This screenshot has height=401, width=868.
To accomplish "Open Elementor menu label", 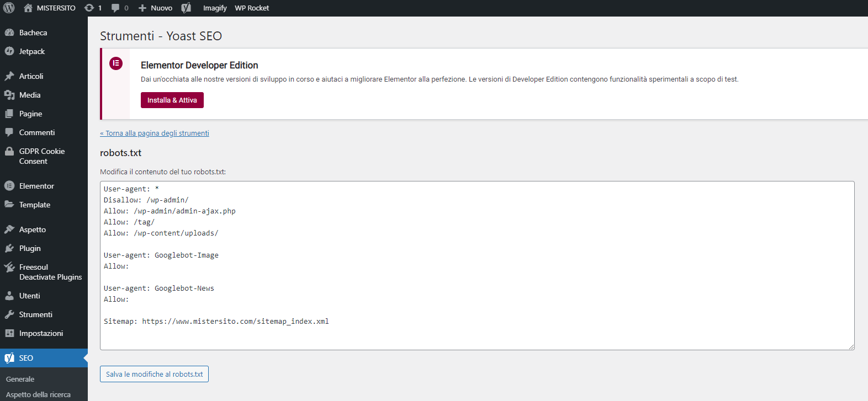I will [x=36, y=186].
